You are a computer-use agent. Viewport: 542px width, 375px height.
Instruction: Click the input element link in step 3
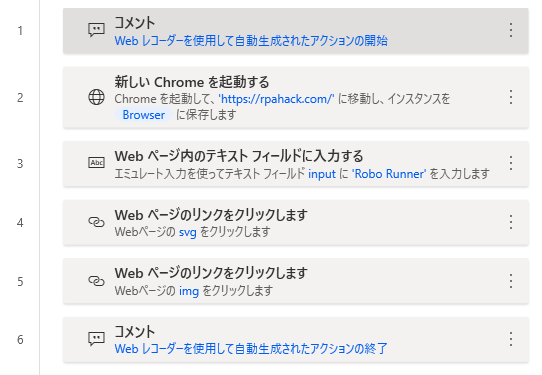click(x=322, y=174)
